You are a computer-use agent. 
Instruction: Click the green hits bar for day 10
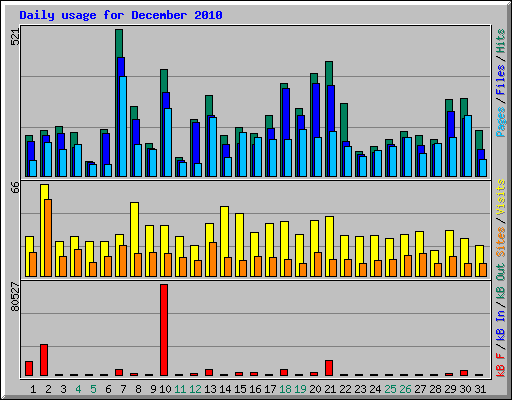(x=164, y=81)
